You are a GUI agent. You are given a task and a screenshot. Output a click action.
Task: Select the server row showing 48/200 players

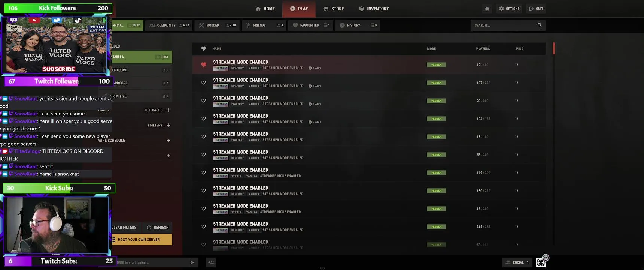click(369, 245)
